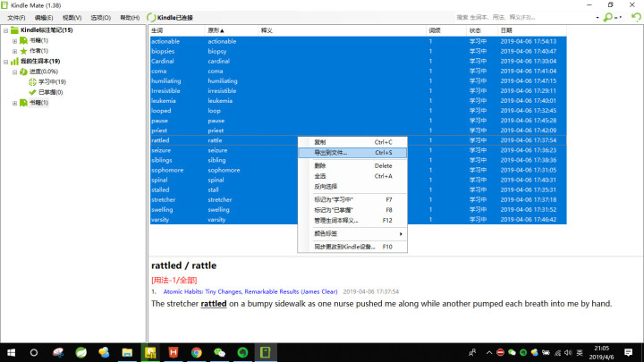Select the humiliating word row
The height and width of the screenshot is (362, 644).
tap(358, 80)
